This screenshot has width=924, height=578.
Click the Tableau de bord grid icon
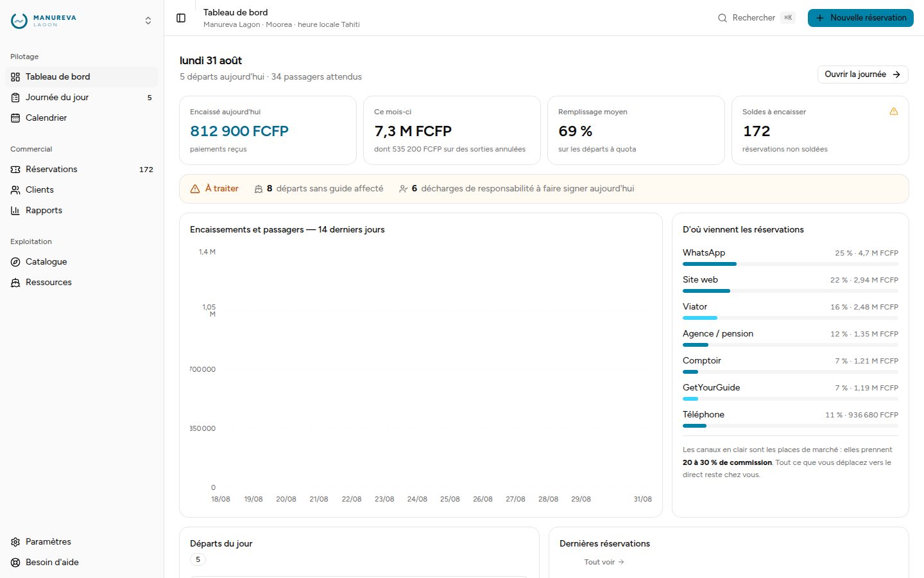[15, 77]
